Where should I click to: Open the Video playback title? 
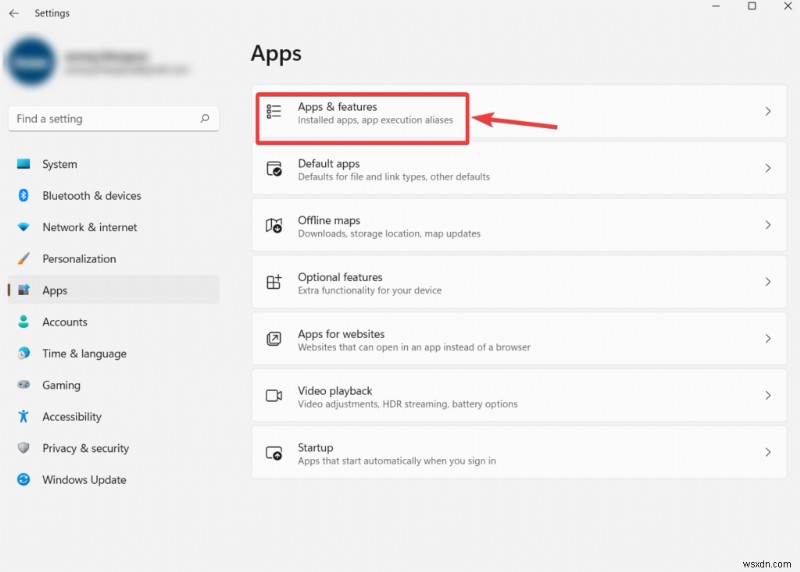coord(335,391)
